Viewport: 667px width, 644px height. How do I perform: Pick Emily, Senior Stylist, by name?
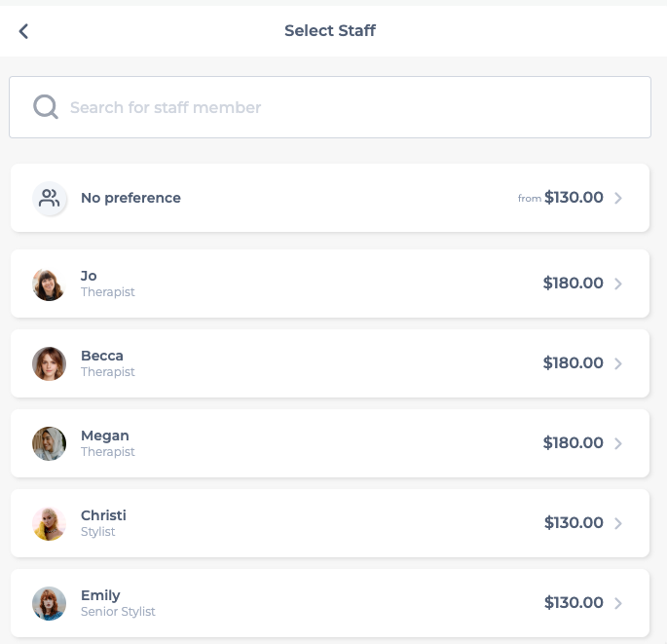coord(100,595)
